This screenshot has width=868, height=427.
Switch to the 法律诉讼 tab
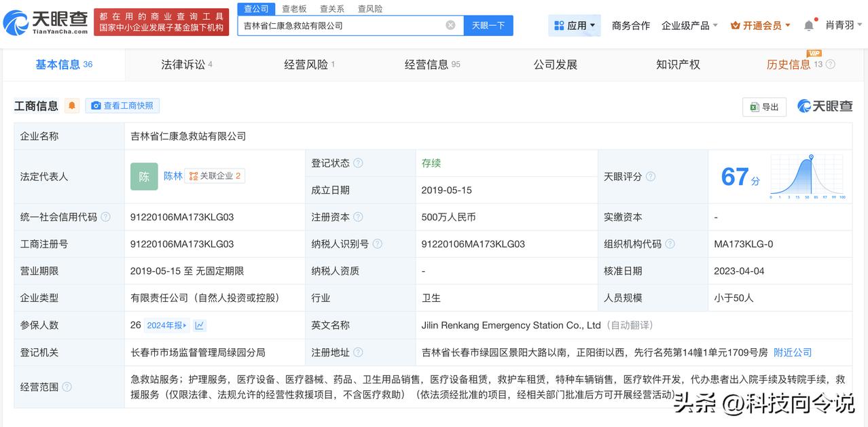(187, 65)
